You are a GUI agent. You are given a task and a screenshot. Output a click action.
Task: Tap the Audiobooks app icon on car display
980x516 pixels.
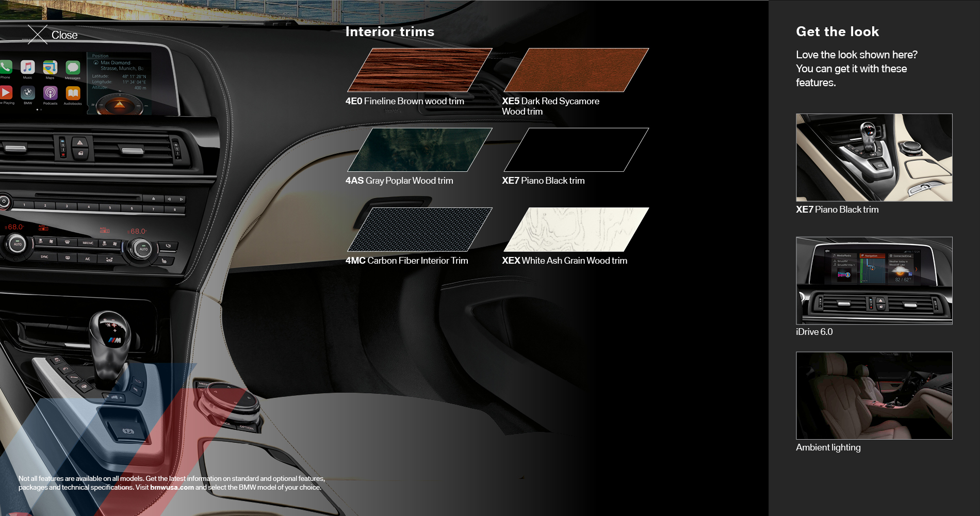tap(73, 93)
